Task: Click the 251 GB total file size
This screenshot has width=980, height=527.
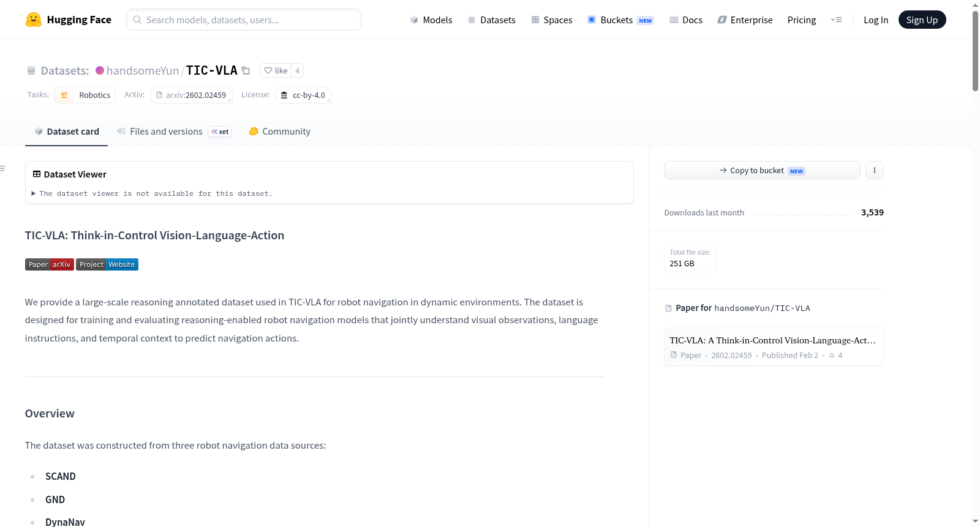Action: [x=682, y=264]
